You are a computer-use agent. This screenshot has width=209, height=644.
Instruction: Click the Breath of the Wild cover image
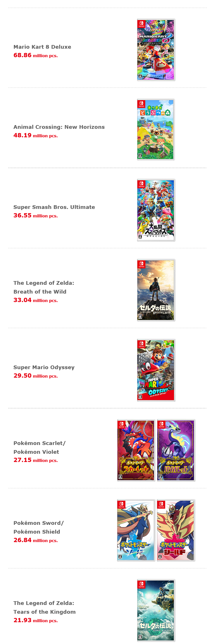156,290
